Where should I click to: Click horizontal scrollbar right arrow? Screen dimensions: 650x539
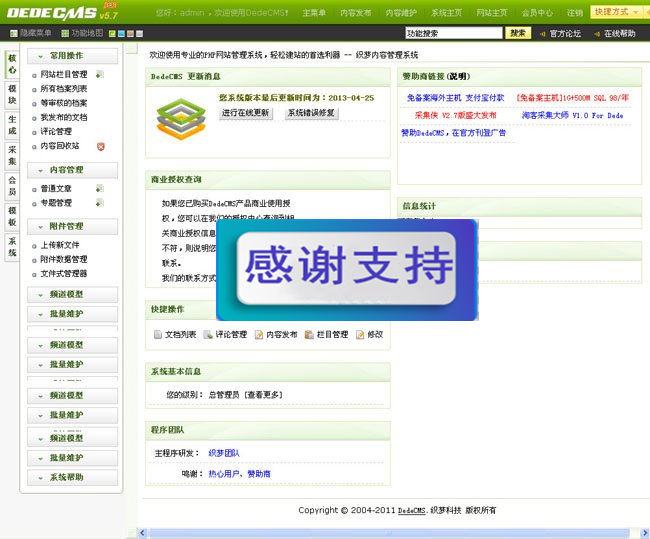(x=645, y=533)
